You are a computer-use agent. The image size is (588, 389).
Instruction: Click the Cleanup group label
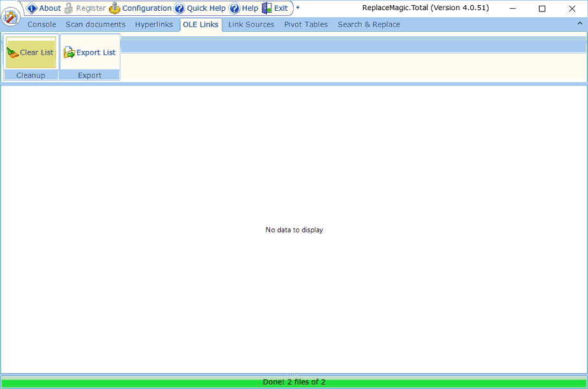pyautogui.click(x=31, y=75)
